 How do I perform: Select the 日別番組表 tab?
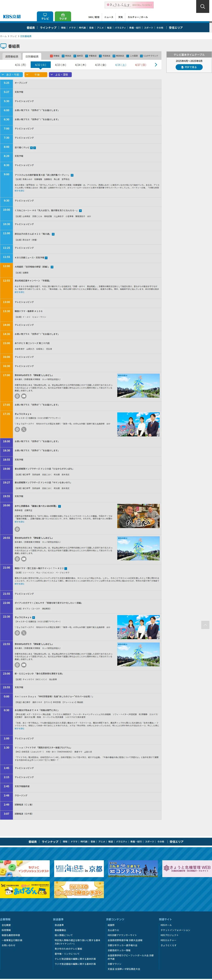32,56
